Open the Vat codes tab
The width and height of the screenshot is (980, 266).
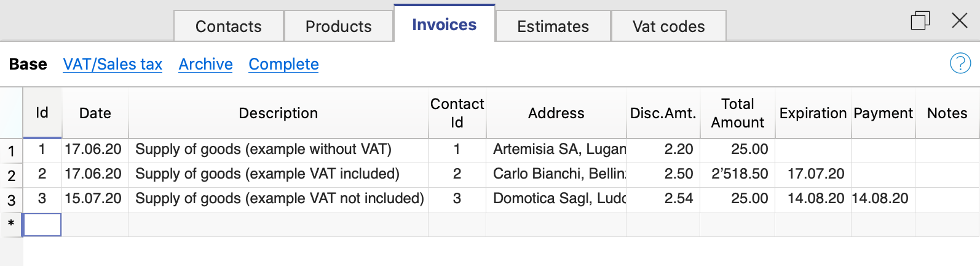click(668, 26)
